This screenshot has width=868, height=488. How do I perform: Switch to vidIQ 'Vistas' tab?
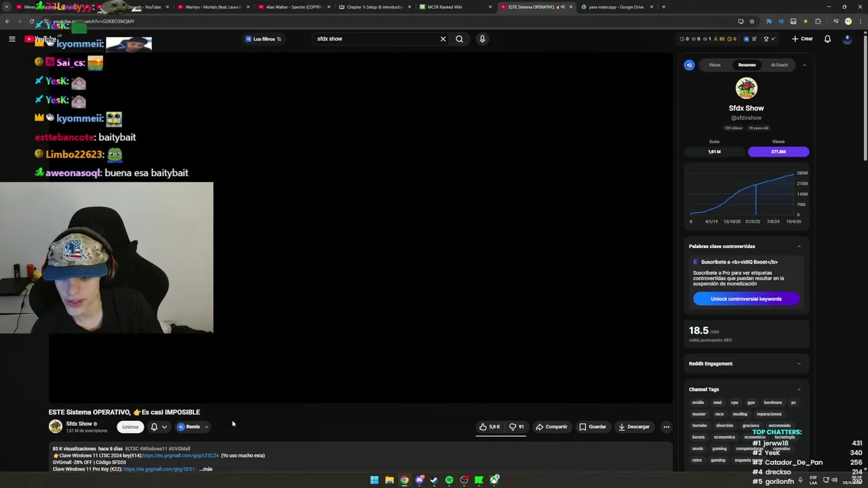click(x=715, y=65)
